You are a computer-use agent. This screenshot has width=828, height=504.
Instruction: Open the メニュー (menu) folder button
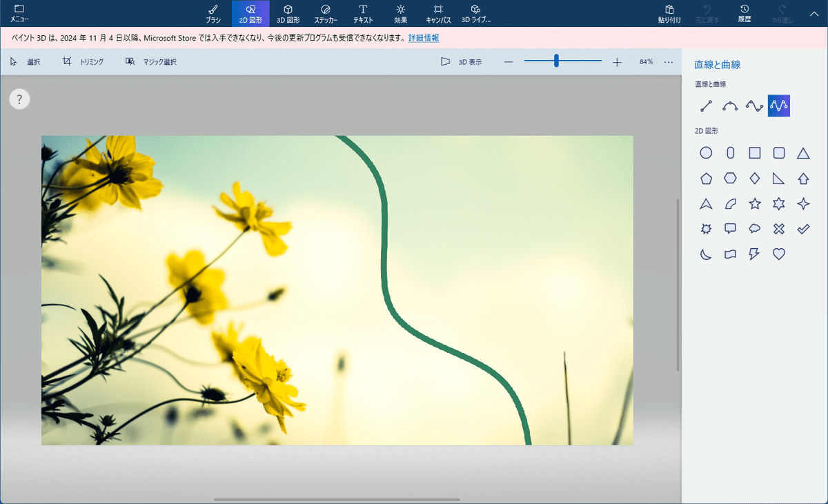[19, 13]
